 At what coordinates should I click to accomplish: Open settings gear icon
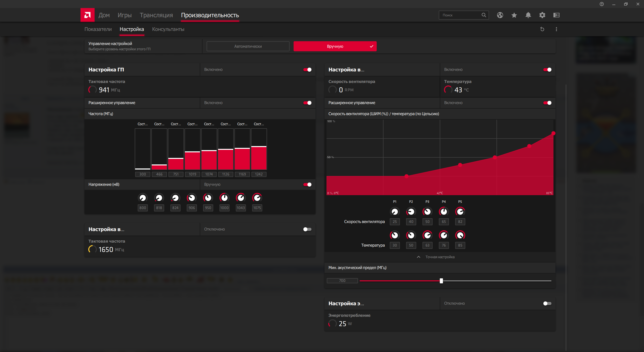[542, 15]
